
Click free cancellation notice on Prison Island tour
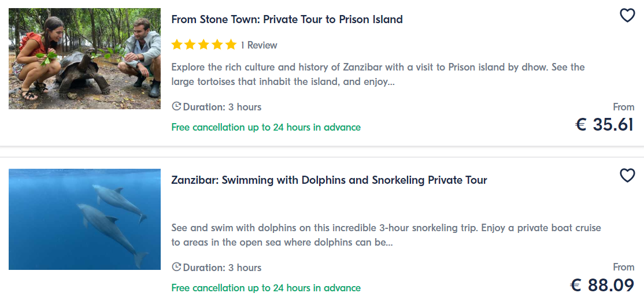point(266,127)
